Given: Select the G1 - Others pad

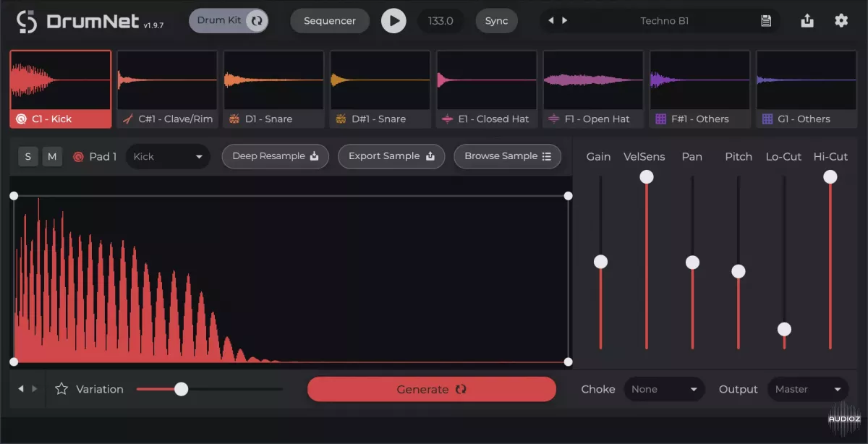Looking at the screenshot, I should tap(807, 89).
